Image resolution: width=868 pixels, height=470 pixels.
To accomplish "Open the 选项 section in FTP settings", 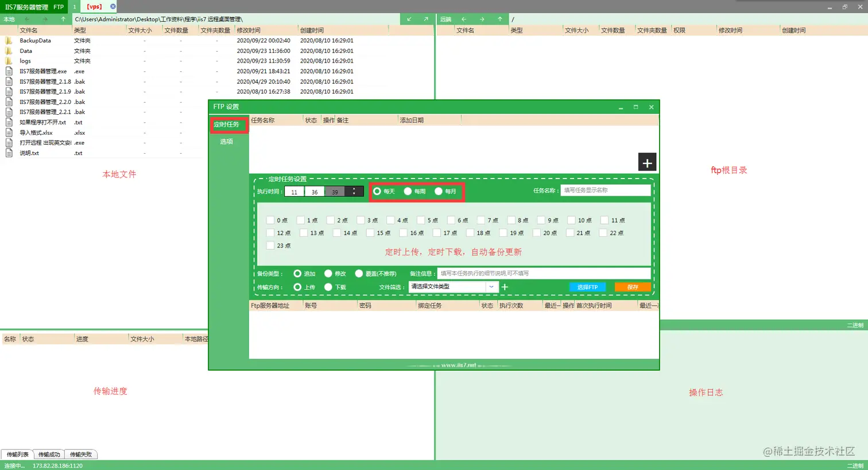I will click(x=227, y=141).
